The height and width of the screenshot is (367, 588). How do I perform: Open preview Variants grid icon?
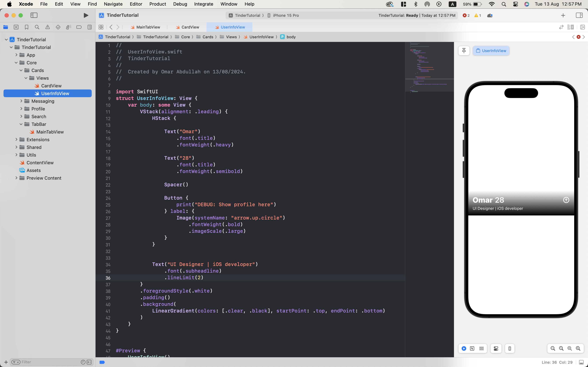482,348
